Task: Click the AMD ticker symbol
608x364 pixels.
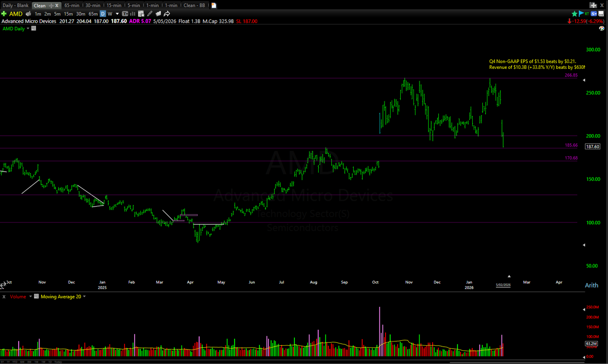Action: pyautogui.click(x=16, y=14)
